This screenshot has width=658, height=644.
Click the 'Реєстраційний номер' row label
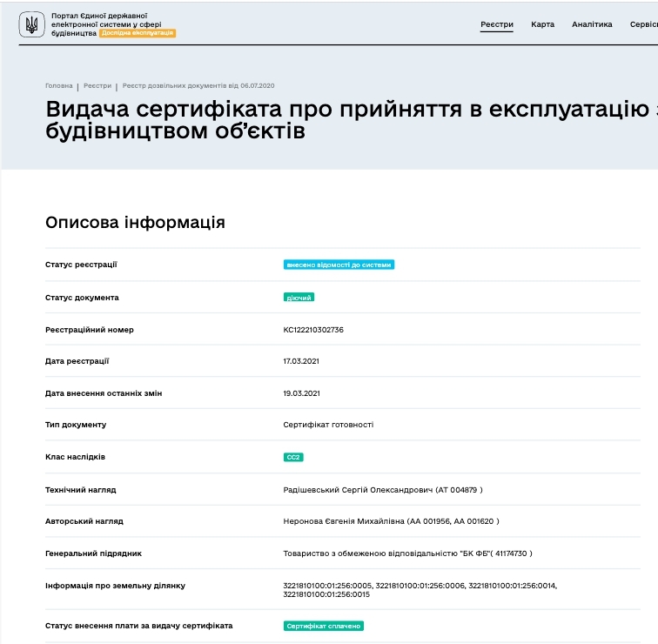[x=90, y=330]
